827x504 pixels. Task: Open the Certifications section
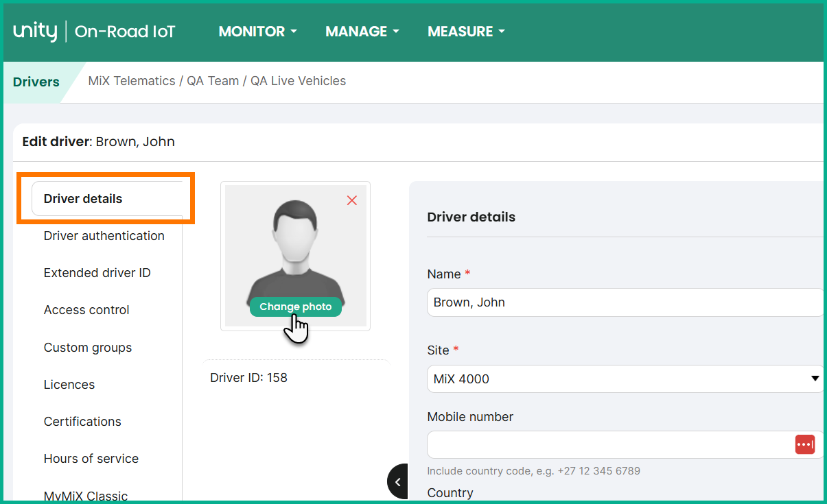tap(82, 422)
